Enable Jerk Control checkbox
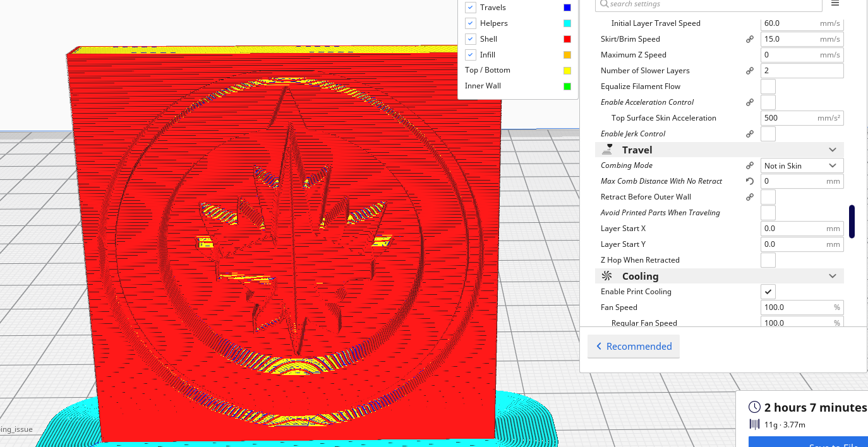868x447 pixels. [768, 134]
